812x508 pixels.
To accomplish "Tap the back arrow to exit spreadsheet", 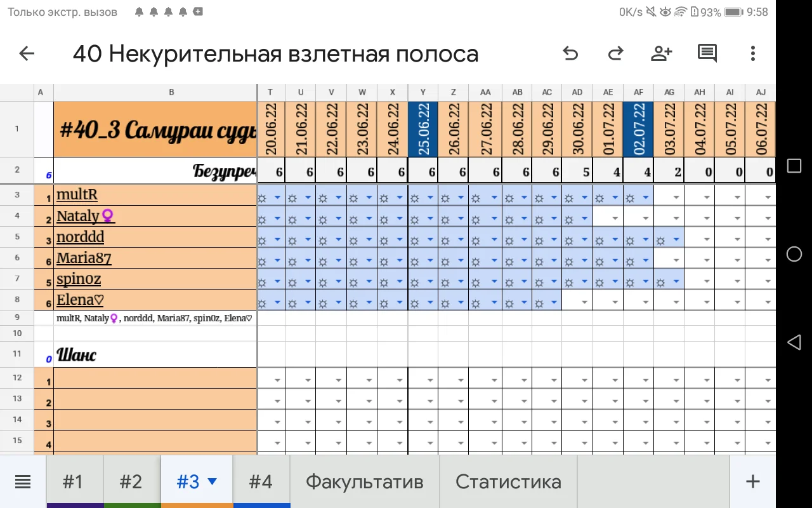I will click(x=27, y=53).
